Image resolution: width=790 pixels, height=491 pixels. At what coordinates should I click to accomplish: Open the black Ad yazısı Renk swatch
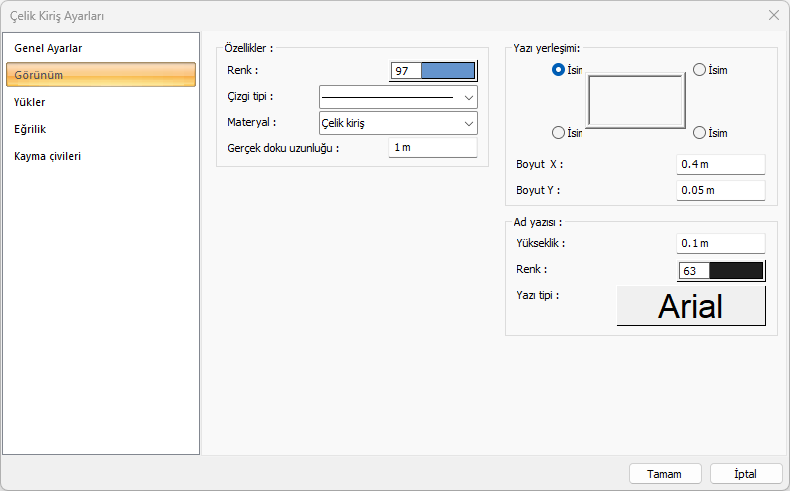(735, 270)
